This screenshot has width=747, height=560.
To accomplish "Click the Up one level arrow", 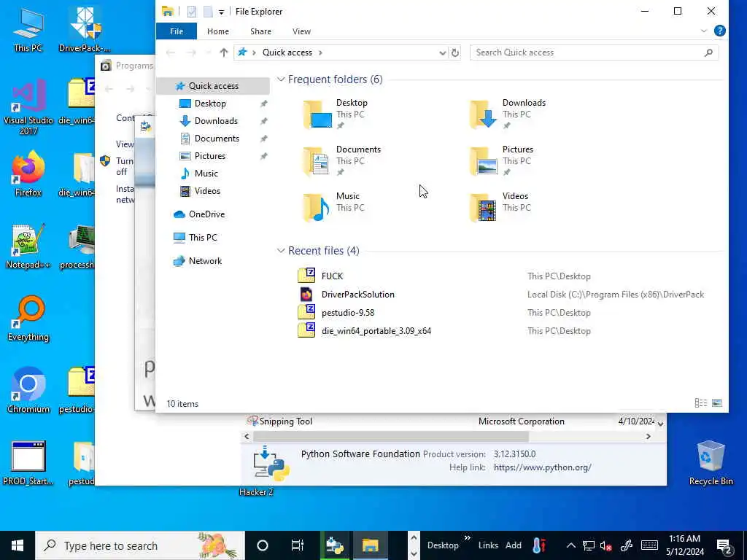I will tap(224, 52).
